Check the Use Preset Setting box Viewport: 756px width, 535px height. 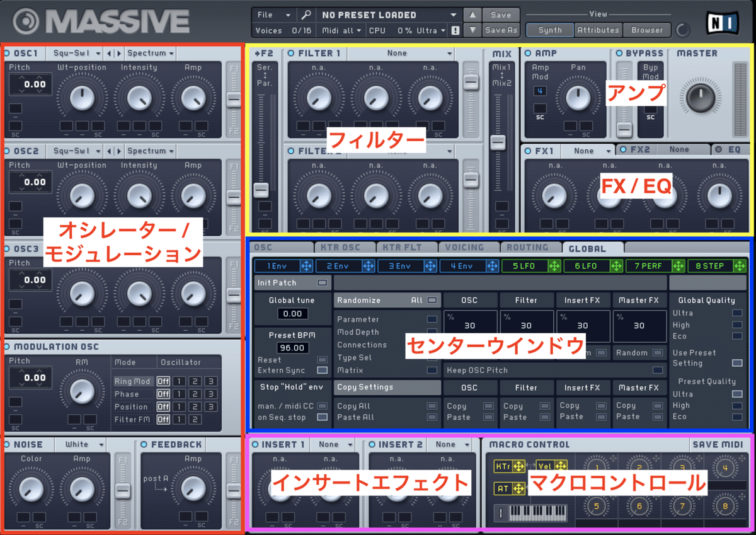pyautogui.click(x=736, y=363)
